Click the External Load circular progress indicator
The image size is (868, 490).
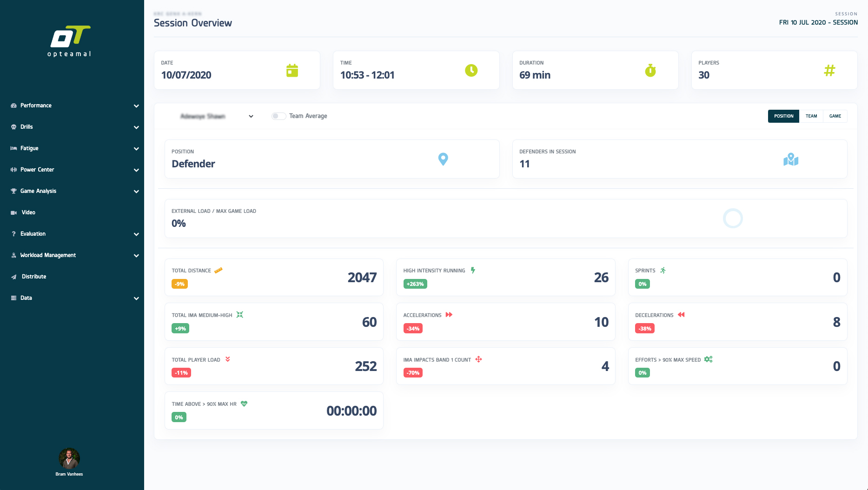pos(733,219)
